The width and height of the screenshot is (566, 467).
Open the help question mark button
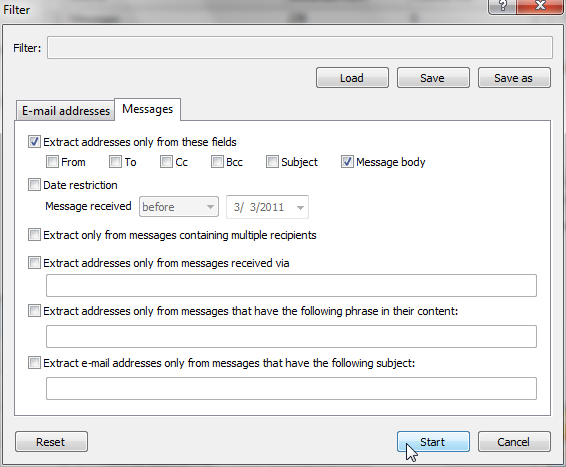pos(502,6)
